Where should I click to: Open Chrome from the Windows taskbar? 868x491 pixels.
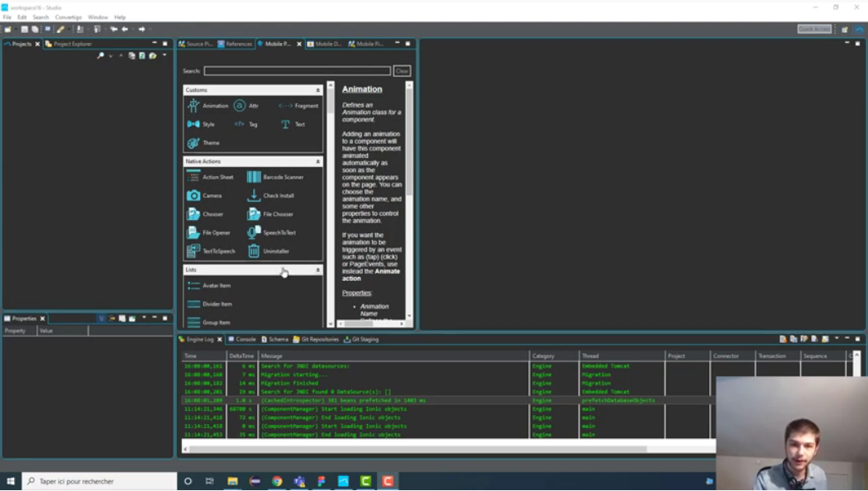(x=277, y=481)
